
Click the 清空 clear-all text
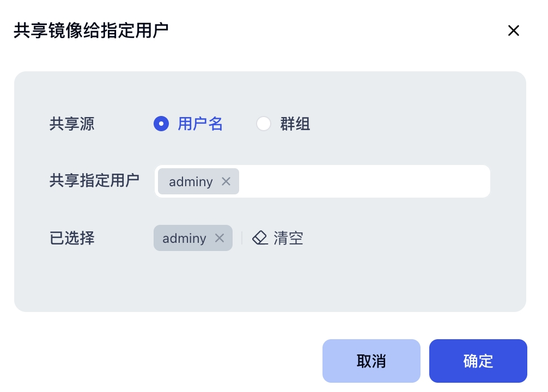pos(288,238)
